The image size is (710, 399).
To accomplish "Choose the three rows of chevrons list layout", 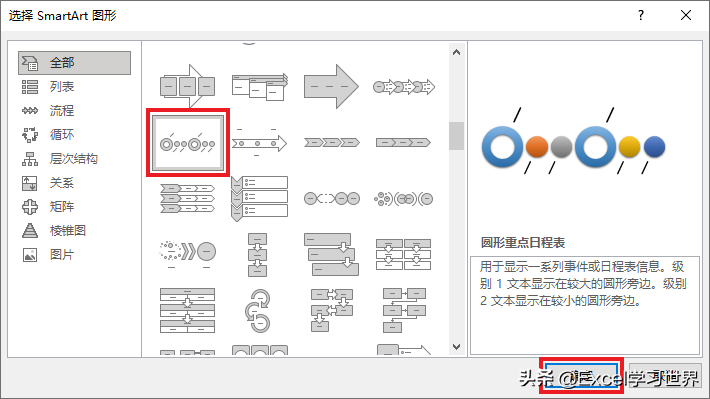I will click(187, 198).
